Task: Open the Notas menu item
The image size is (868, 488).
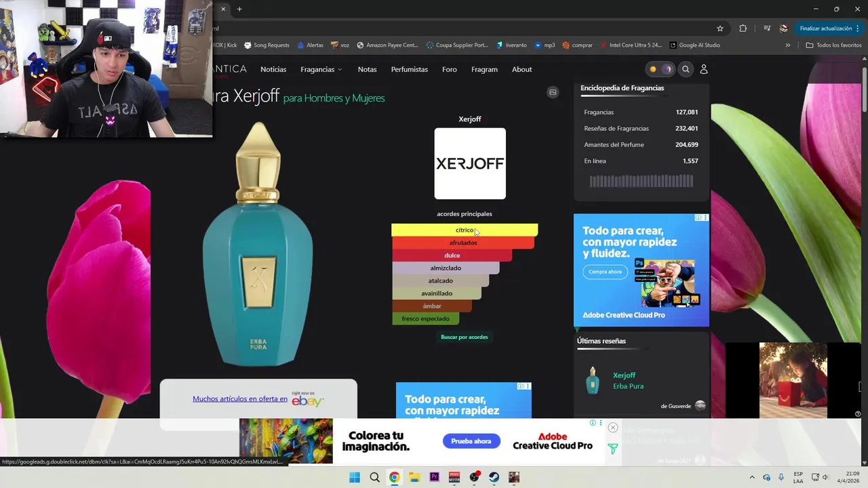Action: 367,69
